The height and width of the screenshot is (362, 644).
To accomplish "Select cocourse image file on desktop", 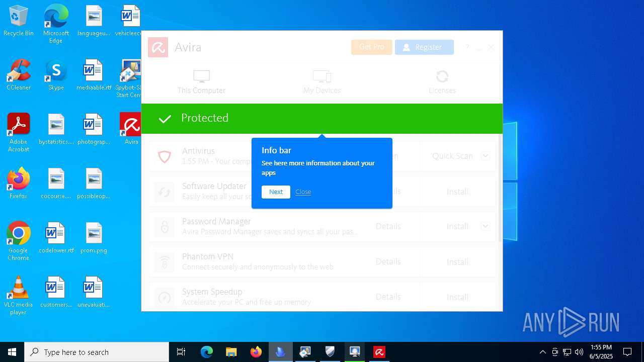I will coord(56,184).
